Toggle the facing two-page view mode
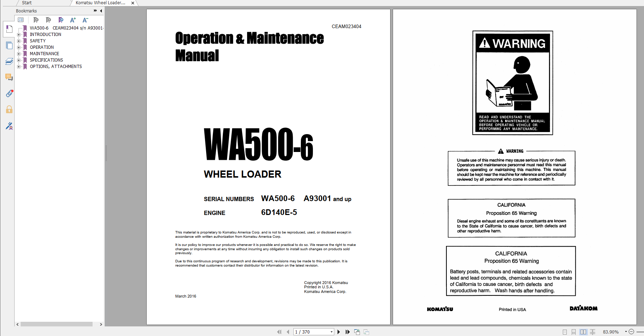This screenshot has height=336, width=644. [x=583, y=332]
